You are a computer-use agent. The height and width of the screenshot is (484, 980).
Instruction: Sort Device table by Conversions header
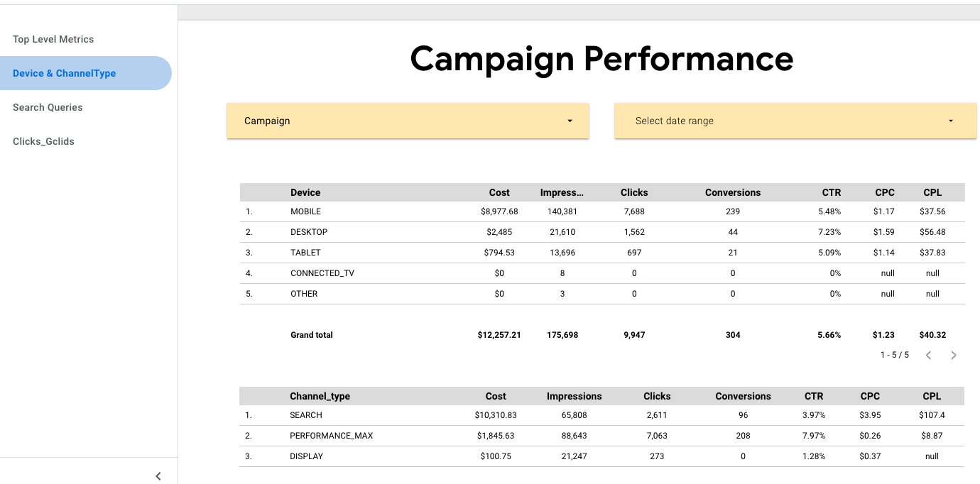[x=732, y=192]
